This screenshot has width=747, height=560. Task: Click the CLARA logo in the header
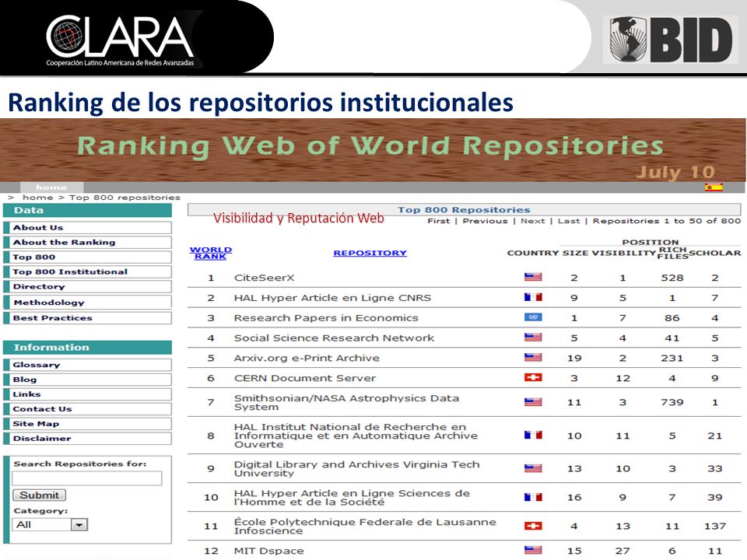click(120, 41)
